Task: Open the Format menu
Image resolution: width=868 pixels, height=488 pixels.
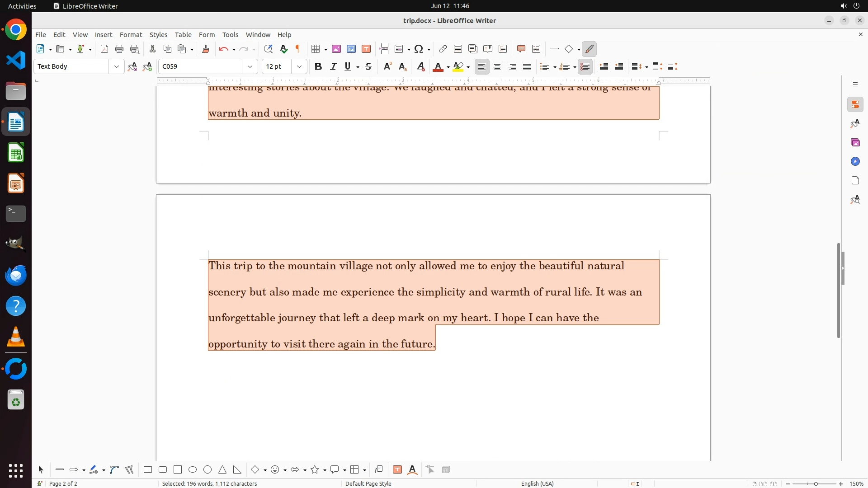Action: 131,35
